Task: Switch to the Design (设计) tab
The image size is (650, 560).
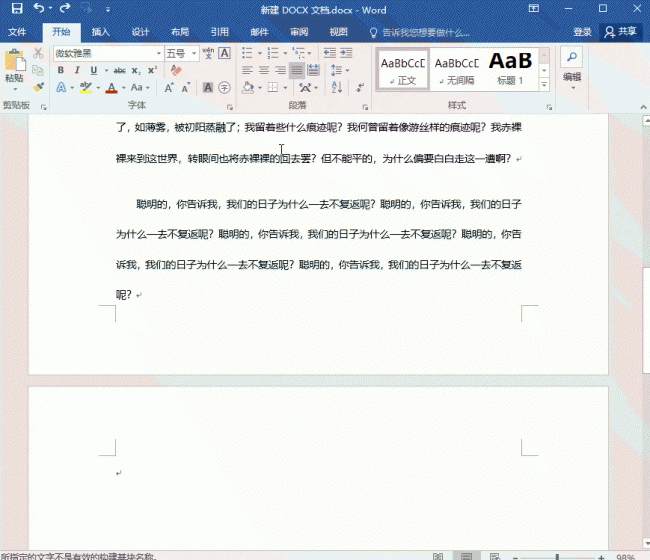Action: click(x=140, y=32)
